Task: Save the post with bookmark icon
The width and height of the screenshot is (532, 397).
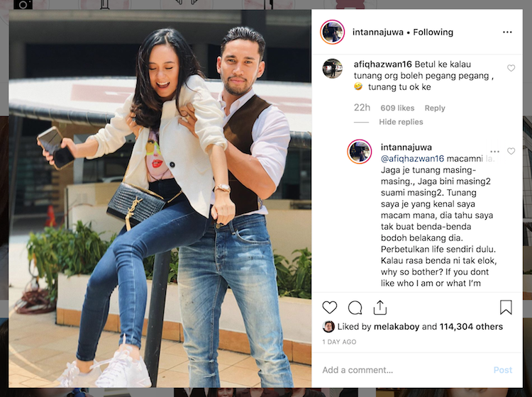Action: (506, 308)
